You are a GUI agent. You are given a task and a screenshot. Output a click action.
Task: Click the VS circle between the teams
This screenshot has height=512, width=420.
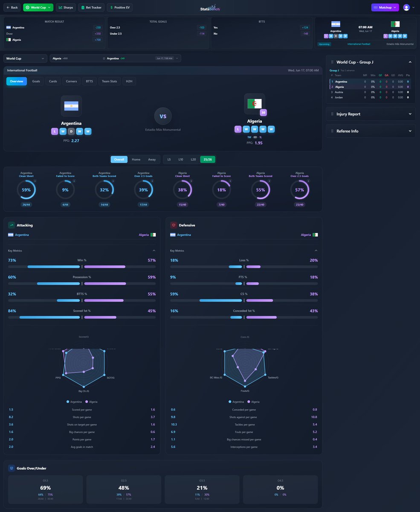point(163,116)
